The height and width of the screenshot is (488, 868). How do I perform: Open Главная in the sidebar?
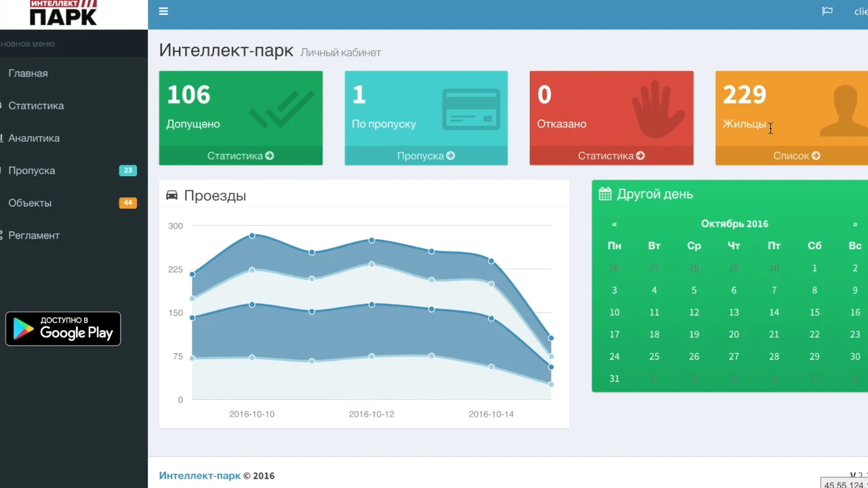(x=74, y=73)
